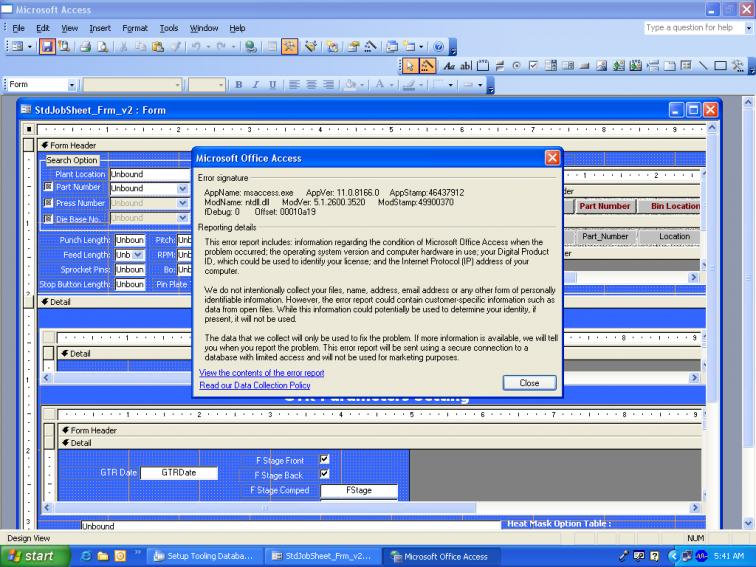
Task: Click the Insert Hyperlink globe icon
Action: 250,47
